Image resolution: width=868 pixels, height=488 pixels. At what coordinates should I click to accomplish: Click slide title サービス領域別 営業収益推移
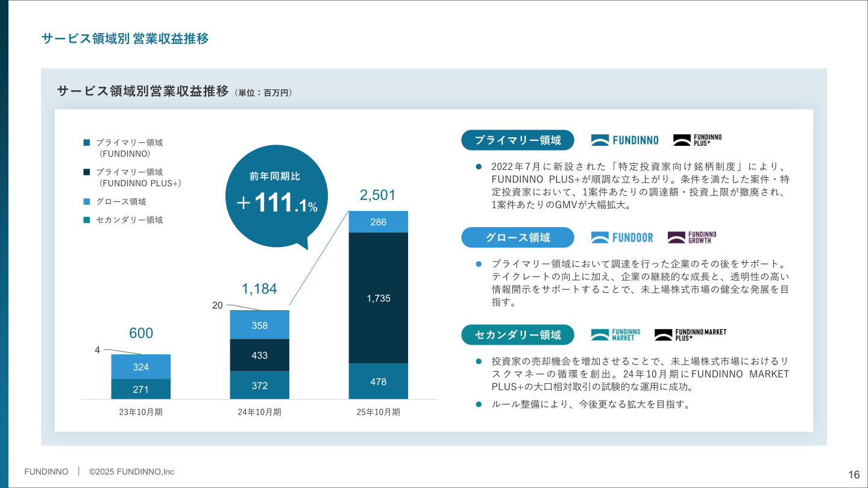(125, 39)
